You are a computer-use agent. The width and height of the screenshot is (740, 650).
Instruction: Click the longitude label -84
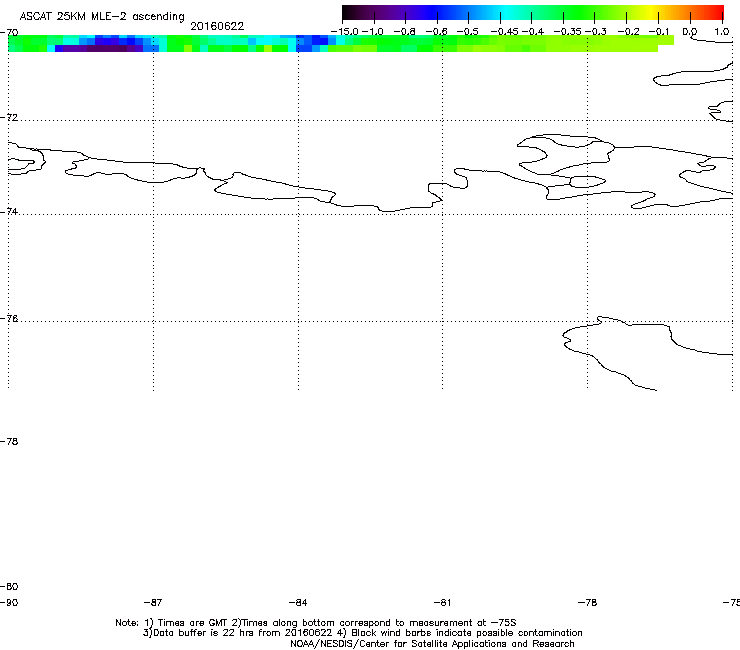pyautogui.click(x=298, y=602)
